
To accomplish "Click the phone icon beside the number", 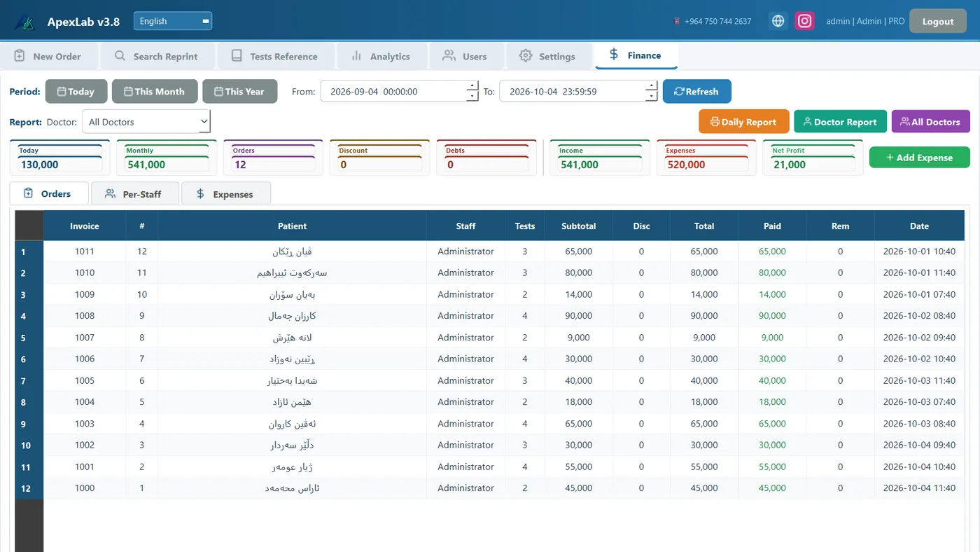I will 677,21.
